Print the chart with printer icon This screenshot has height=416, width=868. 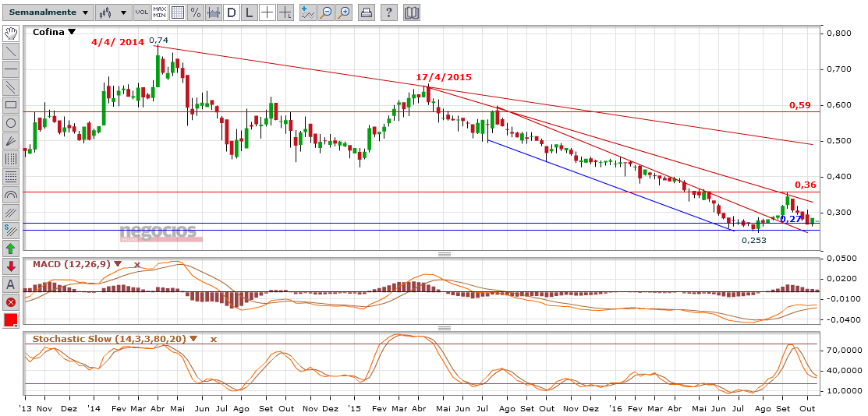[x=367, y=12]
